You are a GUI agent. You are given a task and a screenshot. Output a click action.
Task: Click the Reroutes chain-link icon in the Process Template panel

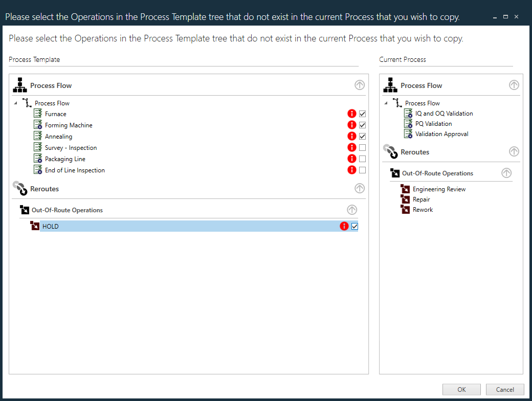click(x=20, y=189)
